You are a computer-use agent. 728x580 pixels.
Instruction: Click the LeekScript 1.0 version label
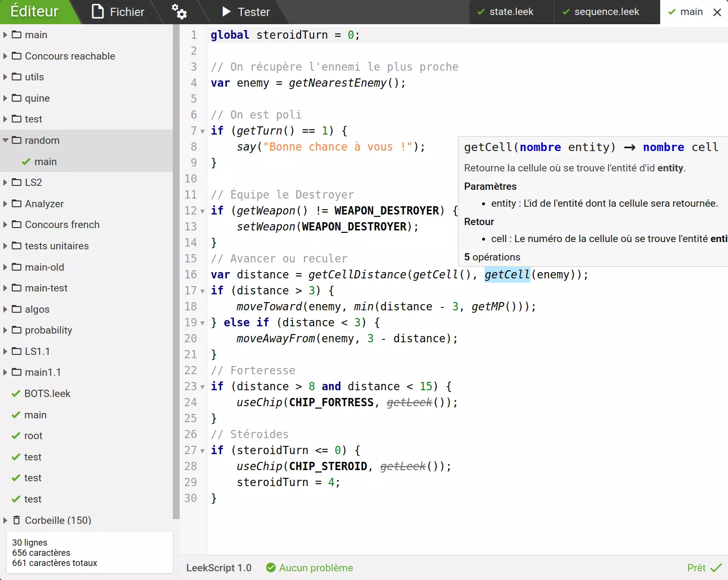click(x=219, y=568)
